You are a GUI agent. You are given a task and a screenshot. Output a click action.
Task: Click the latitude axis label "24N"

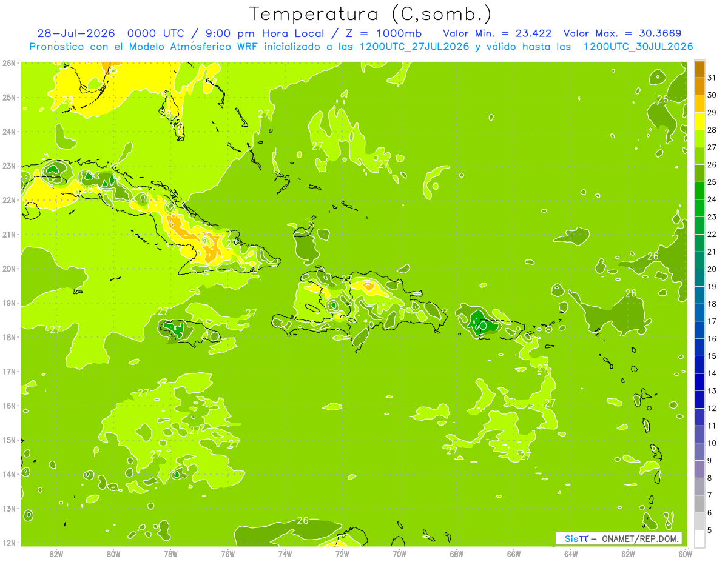[9, 132]
